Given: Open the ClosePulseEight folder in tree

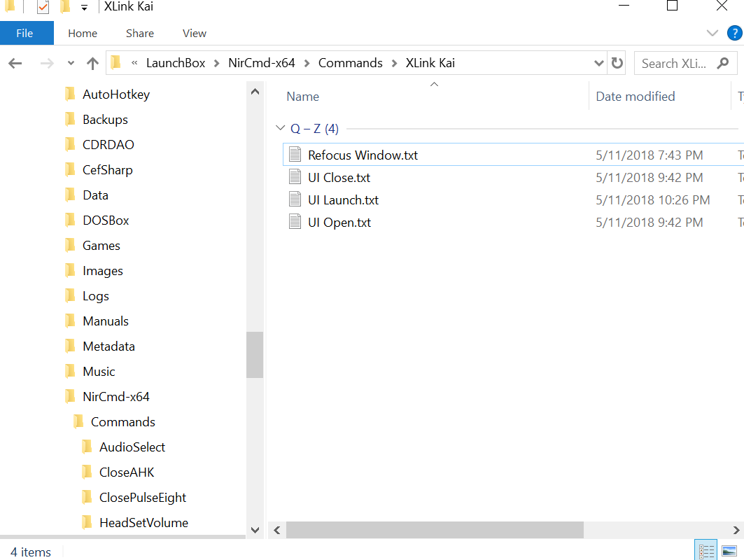Looking at the screenshot, I should pyautogui.click(x=142, y=496).
